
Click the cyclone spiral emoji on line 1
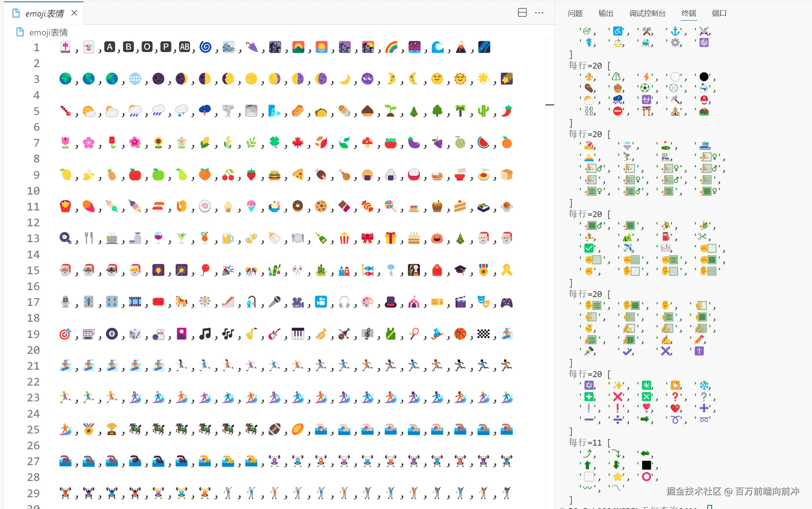(205, 47)
